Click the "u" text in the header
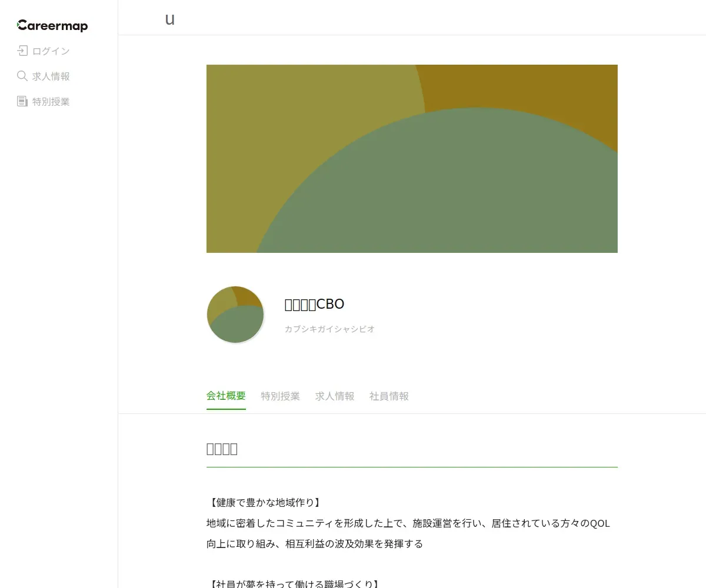706x588 pixels. (x=170, y=19)
